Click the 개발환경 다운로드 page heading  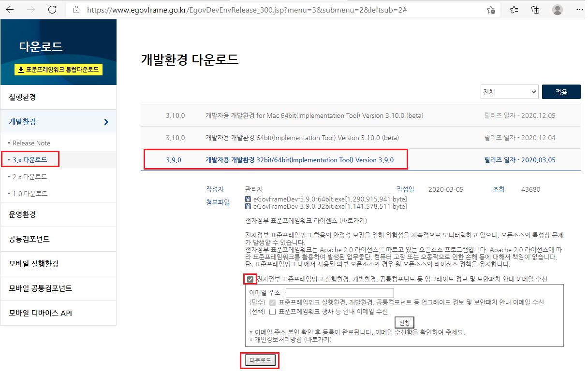pos(190,59)
